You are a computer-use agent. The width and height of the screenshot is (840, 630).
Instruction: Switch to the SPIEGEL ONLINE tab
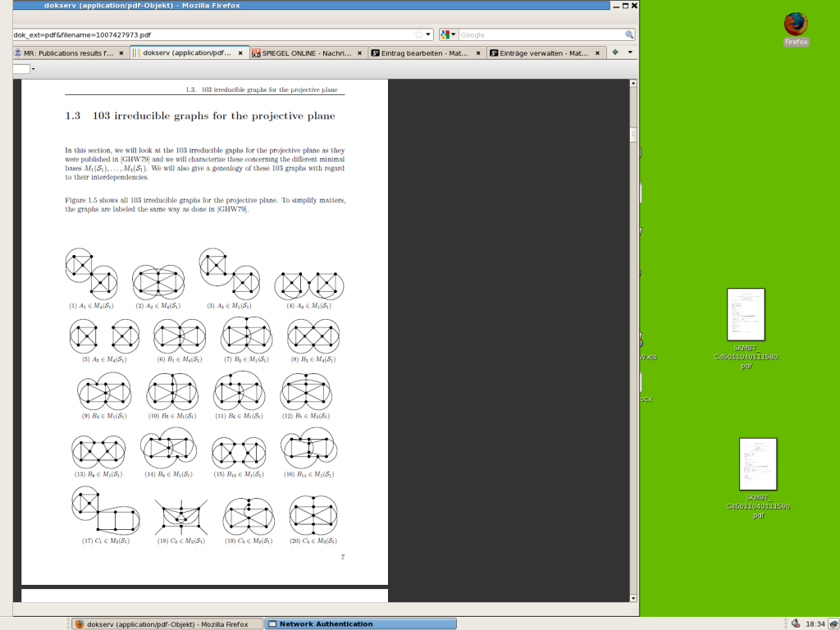click(x=302, y=53)
